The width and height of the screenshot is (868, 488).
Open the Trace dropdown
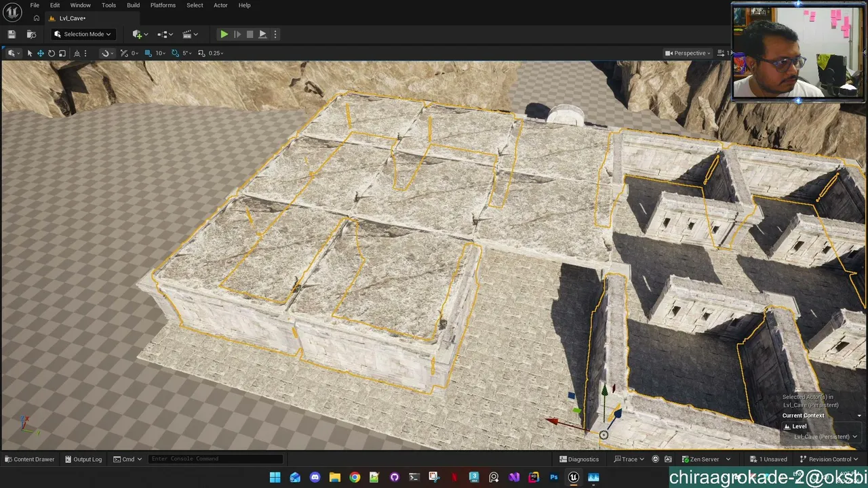pyautogui.click(x=629, y=460)
